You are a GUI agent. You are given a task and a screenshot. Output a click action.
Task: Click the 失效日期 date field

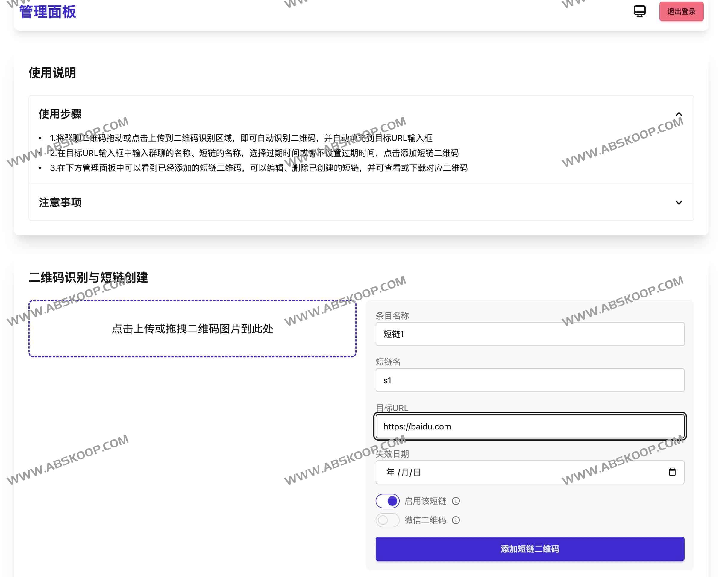coord(530,472)
